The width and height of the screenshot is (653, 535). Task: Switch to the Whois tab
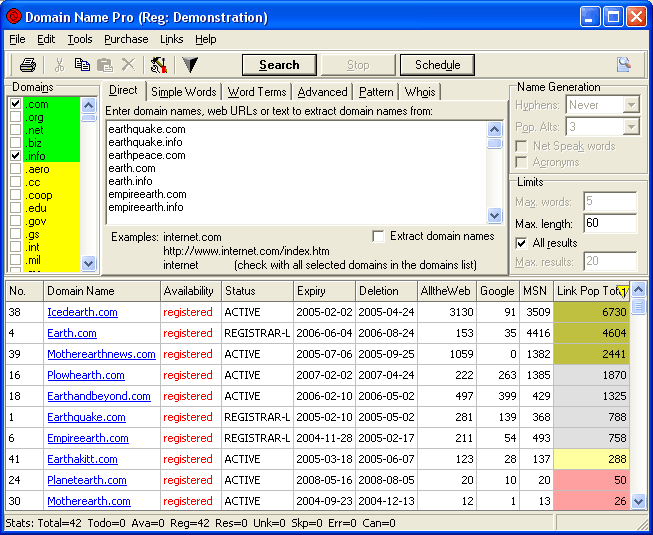point(420,92)
